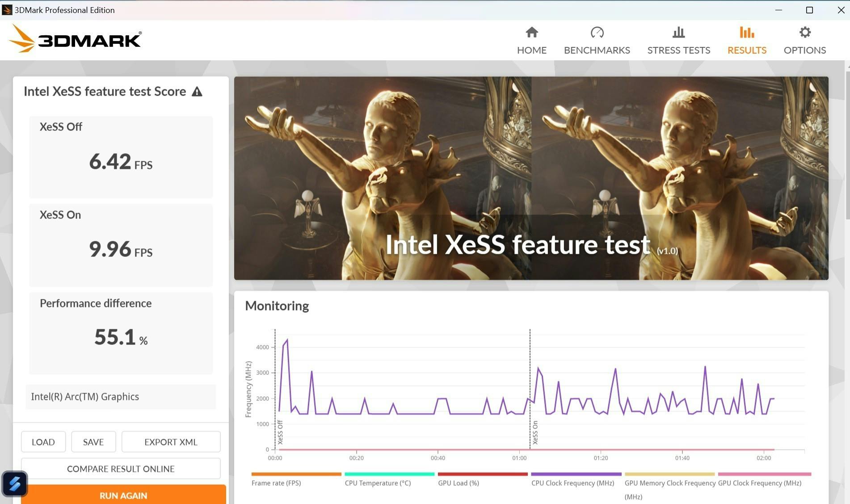Select the Stress Tests bar chart icon
Viewport: 850px width, 504px height.
(678, 33)
